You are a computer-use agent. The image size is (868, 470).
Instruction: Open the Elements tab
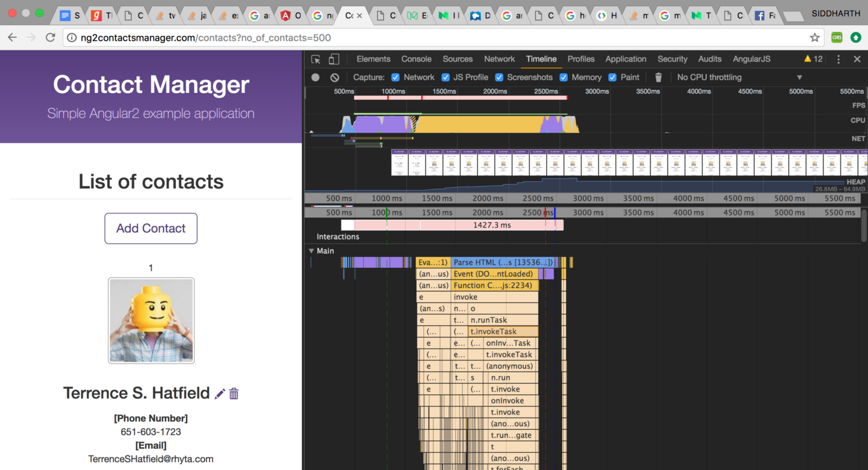[373, 59]
